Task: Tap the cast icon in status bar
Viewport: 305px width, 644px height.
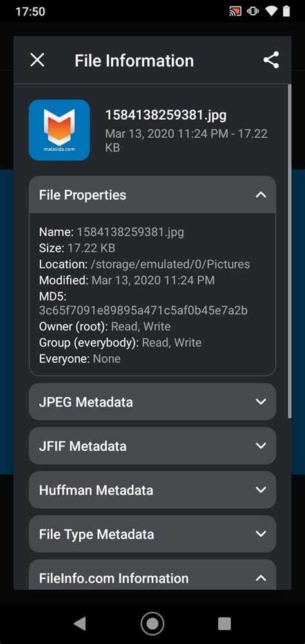Action: [x=236, y=12]
